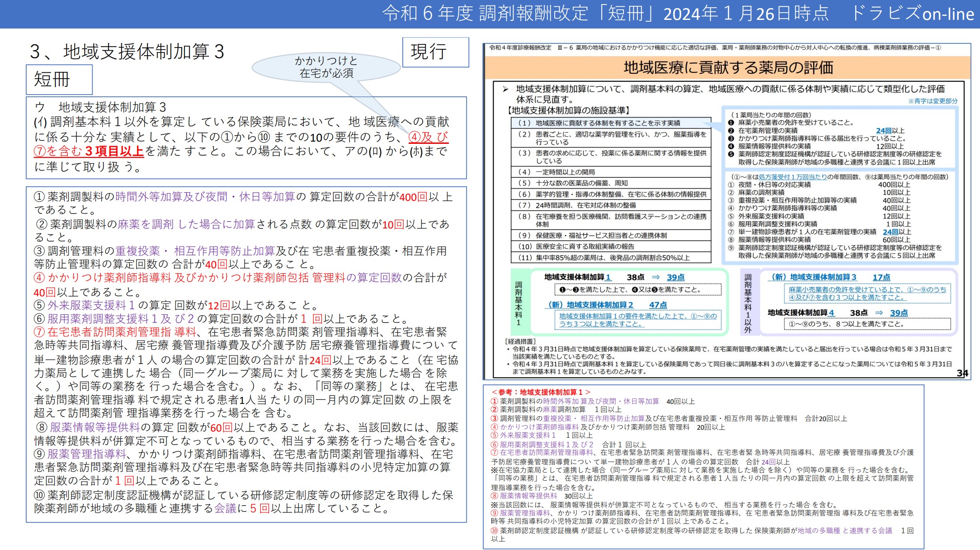Screen dimensions: 980x550
Task: Select table row (1) 地域医療に貢献する体制
Action: click(610, 123)
